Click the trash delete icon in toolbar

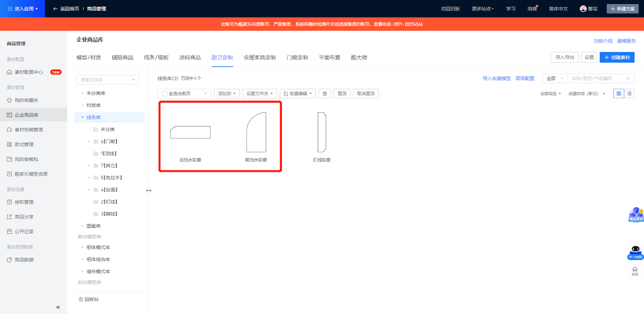point(325,94)
